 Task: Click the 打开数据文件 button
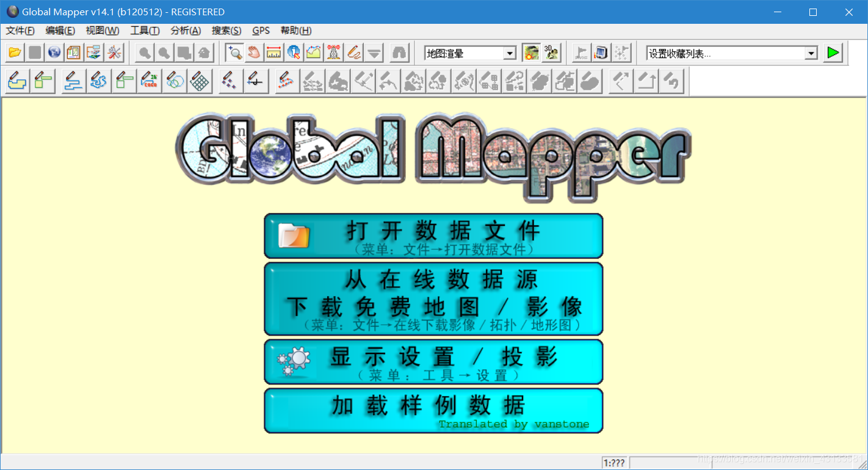point(433,236)
